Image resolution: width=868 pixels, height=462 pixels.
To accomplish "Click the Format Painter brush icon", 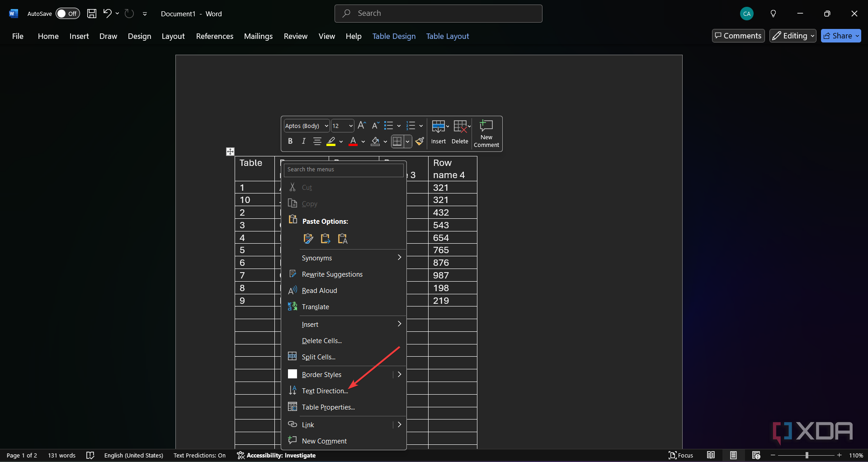I will [x=420, y=141].
